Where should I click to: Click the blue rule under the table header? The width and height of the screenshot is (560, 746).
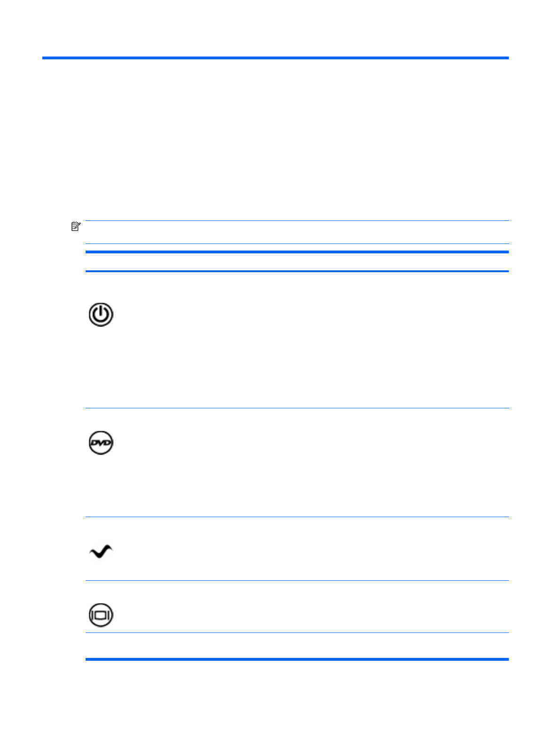click(x=296, y=271)
